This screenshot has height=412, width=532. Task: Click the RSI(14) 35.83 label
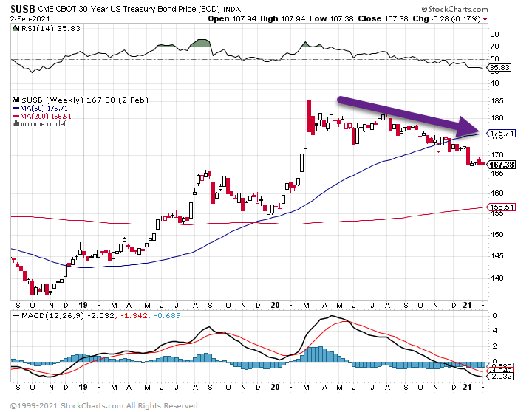tap(50, 29)
